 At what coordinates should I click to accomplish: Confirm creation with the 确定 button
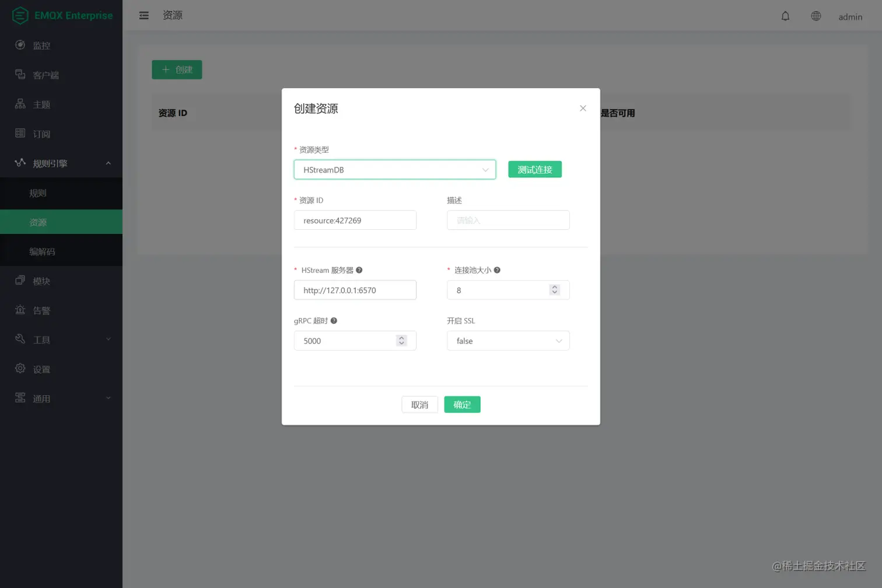[462, 404]
